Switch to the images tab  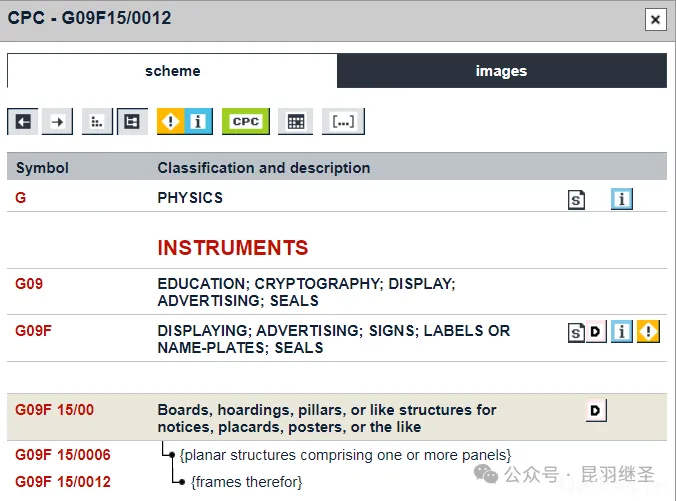[x=501, y=71]
